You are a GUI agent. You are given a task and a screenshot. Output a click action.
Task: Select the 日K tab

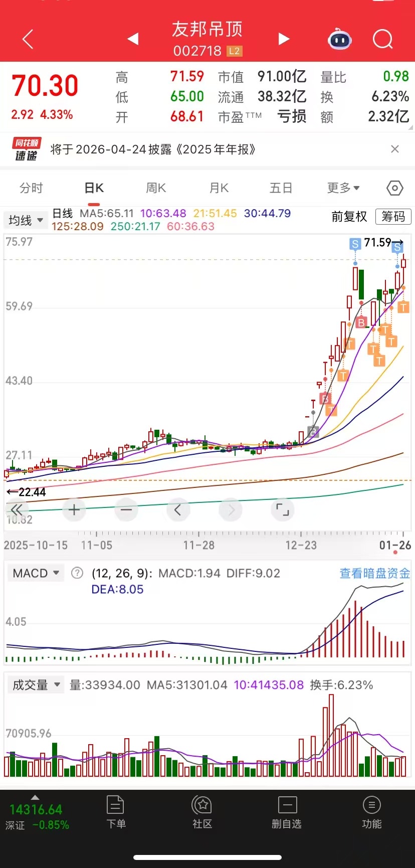click(x=94, y=188)
